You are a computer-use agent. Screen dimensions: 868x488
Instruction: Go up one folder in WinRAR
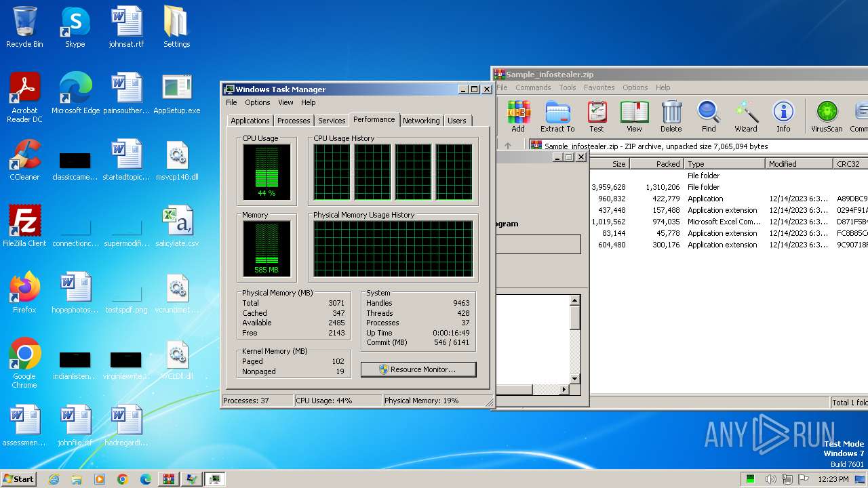click(x=508, y=146)
